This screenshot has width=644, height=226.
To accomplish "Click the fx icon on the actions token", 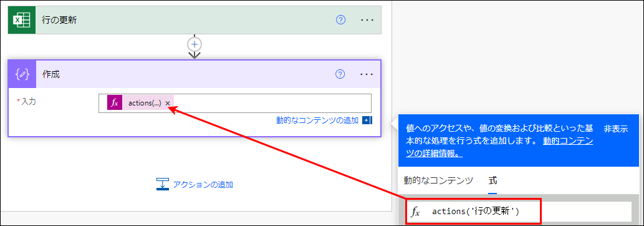I will coord(115,103).
